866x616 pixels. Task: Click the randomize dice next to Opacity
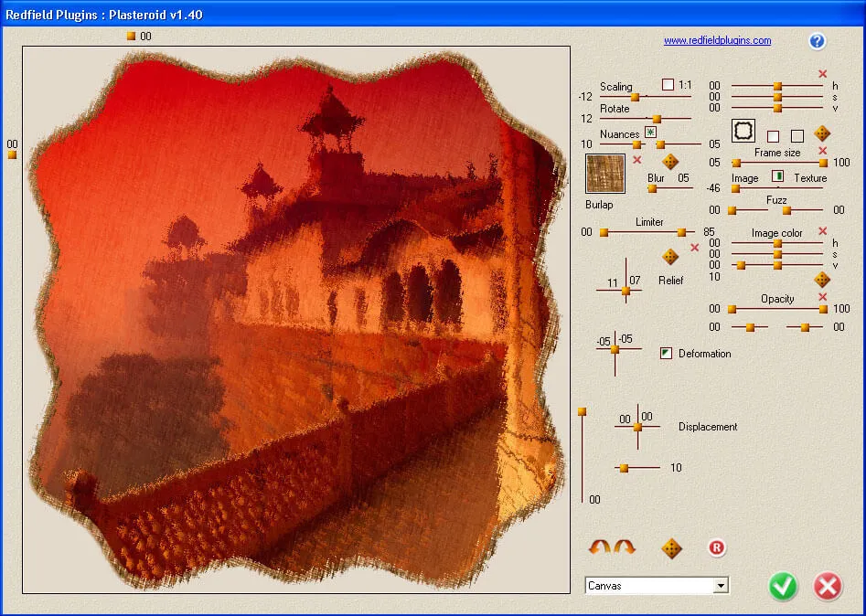tap(822, 279)
